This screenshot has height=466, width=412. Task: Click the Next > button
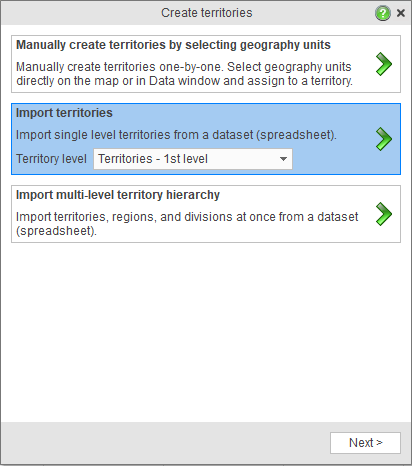(365, 443)
